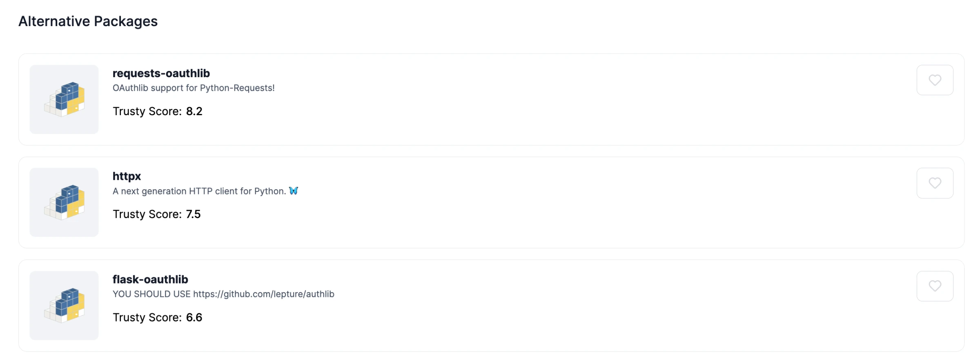This screenshot has height=357, width=980.
Task: Open the requests-oauthlib package title
Action: click(161, 73)
